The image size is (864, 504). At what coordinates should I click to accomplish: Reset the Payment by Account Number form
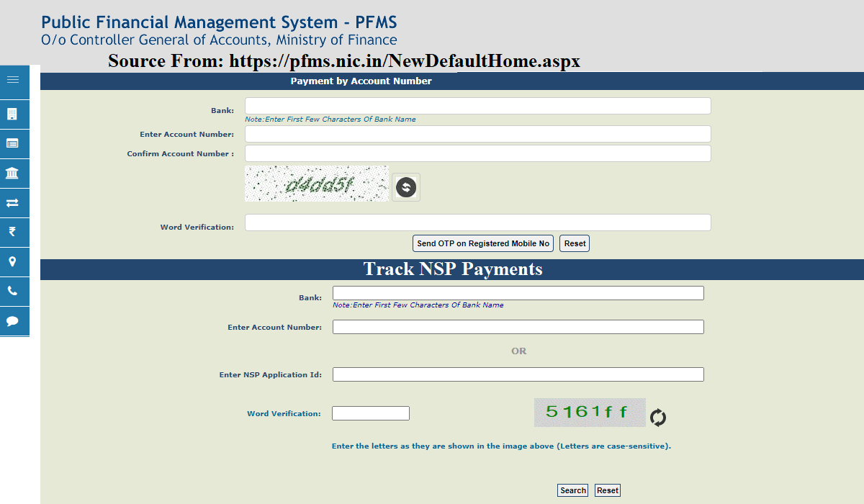point(575,243)
